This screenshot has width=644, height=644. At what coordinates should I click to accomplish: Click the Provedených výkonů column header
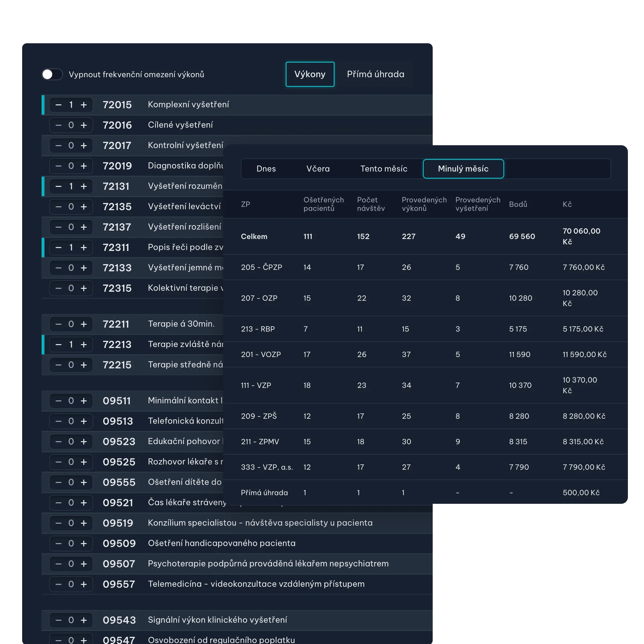424,204
